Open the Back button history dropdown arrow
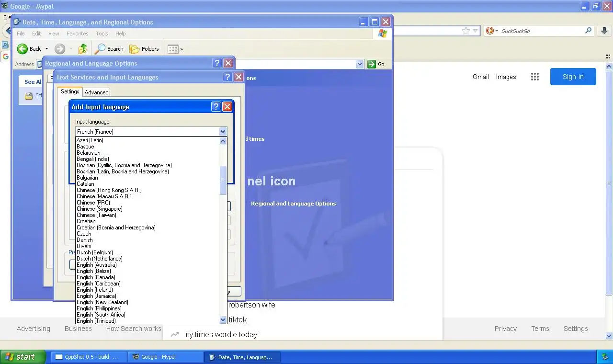613x364 pixels. 46,49
